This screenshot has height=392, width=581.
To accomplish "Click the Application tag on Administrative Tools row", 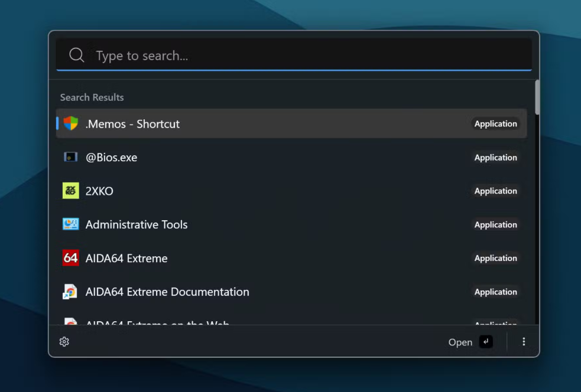I will pyautogui.click(x=495, y=225).
